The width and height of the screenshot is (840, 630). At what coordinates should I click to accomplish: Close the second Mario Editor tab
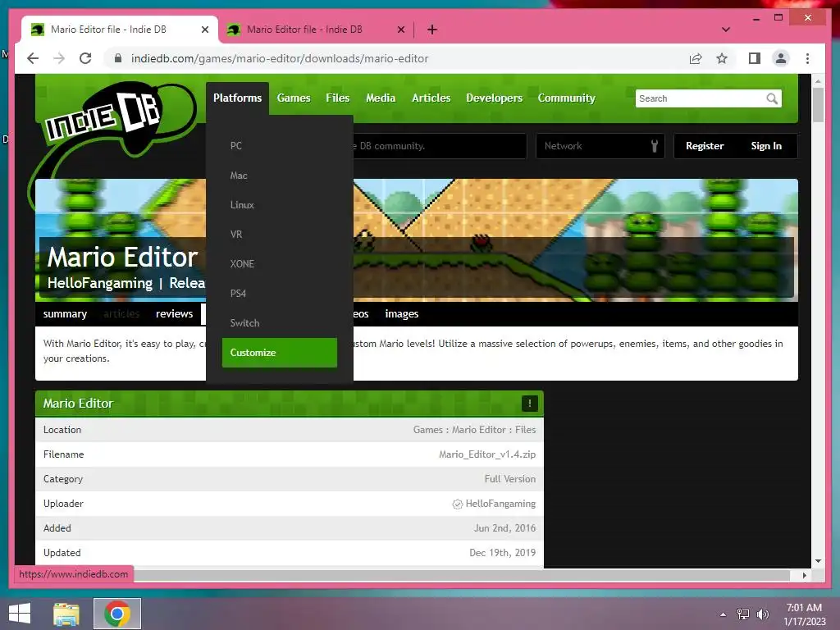(x=400, y=30)
